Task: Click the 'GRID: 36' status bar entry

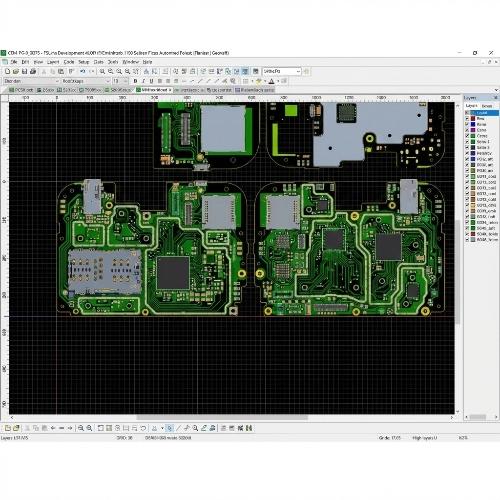Action: 124,438
